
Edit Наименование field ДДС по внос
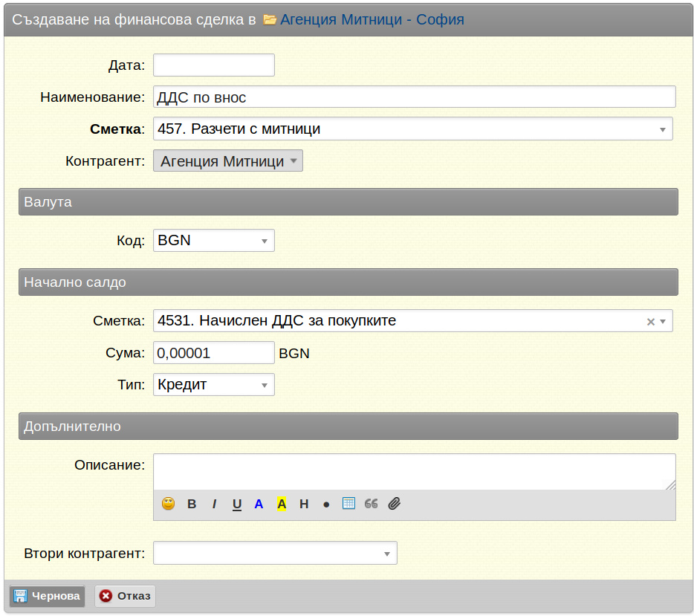[415, 97]
